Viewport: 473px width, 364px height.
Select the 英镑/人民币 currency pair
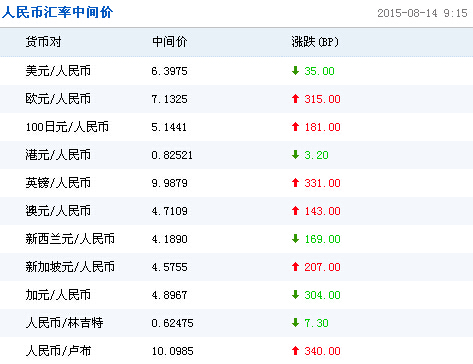[x=58, y=183]
